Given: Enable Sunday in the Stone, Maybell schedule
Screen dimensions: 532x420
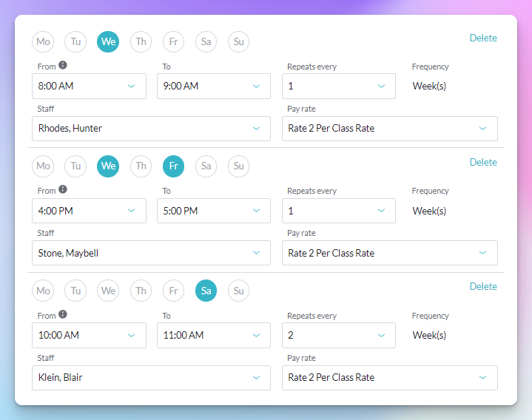Looking at the screenshot, I should 238,166.
